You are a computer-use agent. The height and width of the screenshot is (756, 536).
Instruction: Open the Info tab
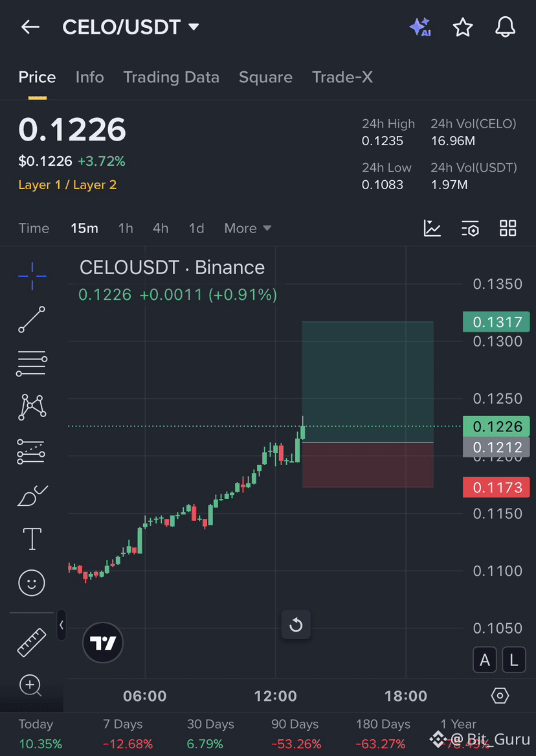pyautogui.click(x=89, y=77)
